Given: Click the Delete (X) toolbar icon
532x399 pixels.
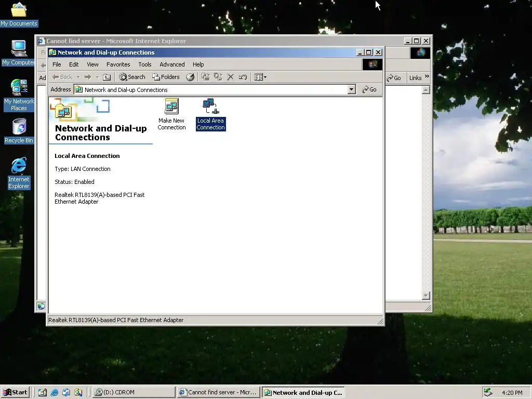Looking at the screenshot, I should (230, 77).
